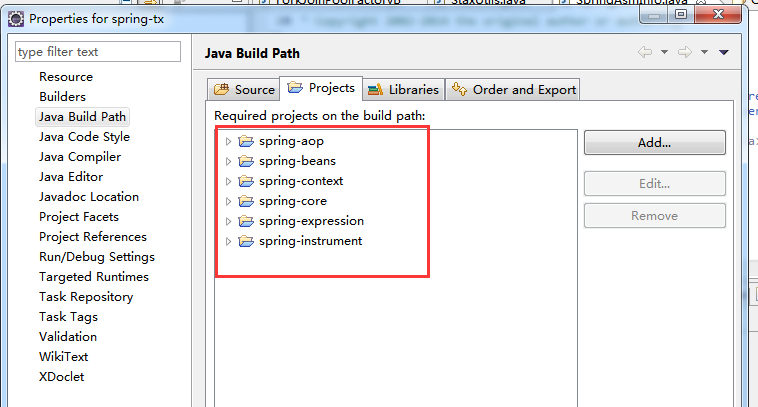
Task: Select Task Repository page
Action: [x=86, y=297]
